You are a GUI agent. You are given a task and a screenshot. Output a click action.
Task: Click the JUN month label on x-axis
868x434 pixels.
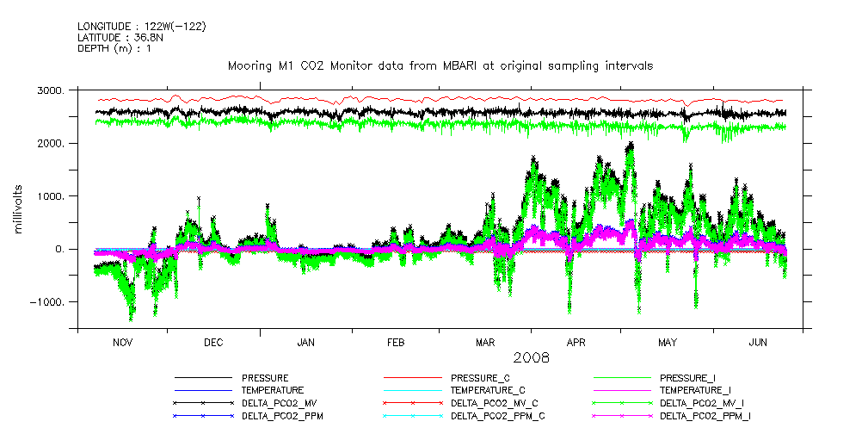[x=757, y=343]
